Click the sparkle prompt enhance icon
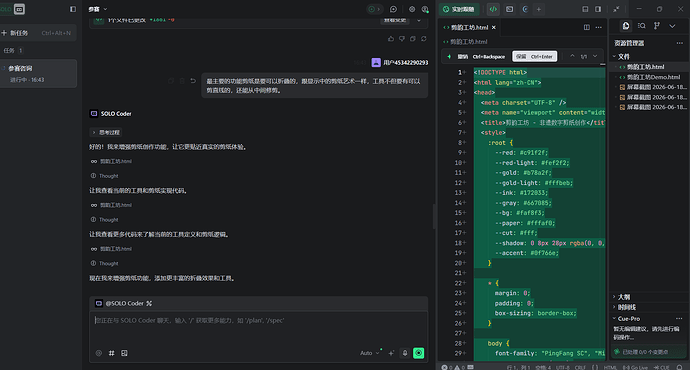 click(391, 353)
